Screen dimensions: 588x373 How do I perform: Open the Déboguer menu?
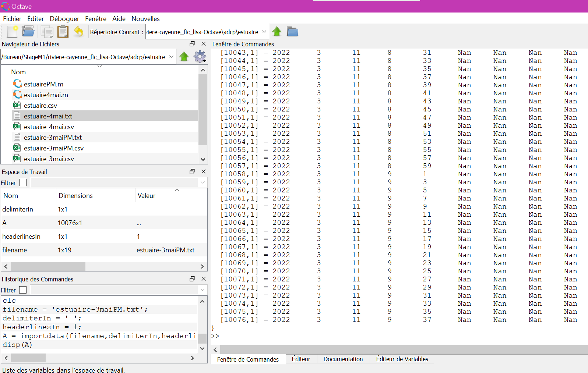point(64,19)
